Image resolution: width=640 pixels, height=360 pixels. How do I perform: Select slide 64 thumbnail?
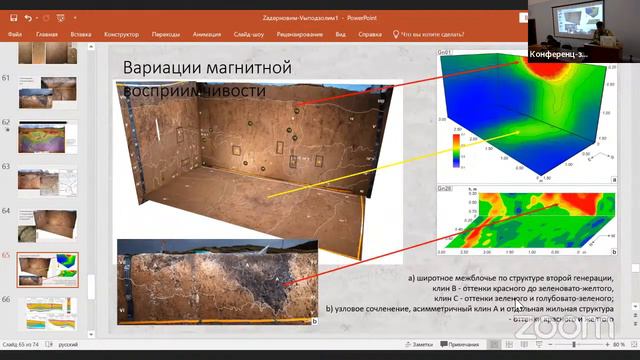tap(47, 225)
